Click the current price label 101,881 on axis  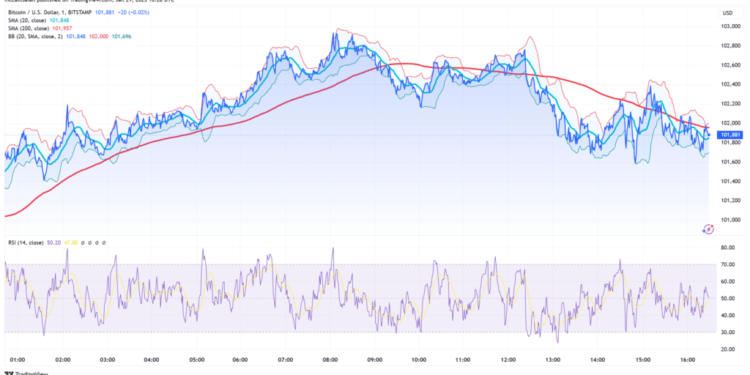(x=731, y=135)
